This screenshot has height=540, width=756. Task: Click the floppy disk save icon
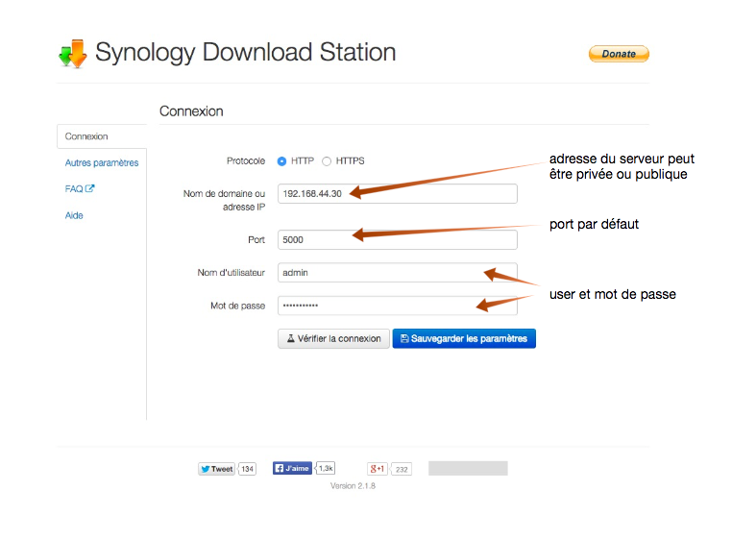click(404, 339)
